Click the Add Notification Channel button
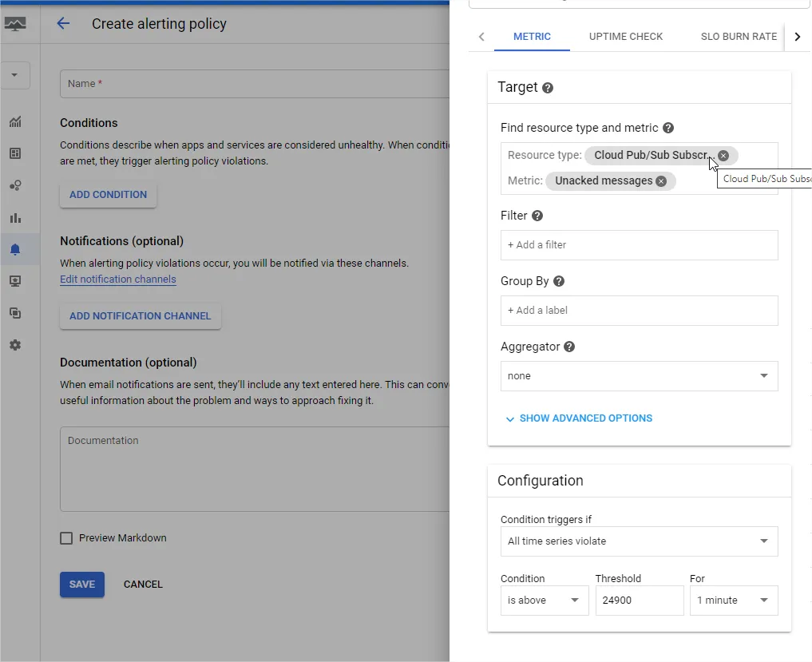 pos(141,316)
